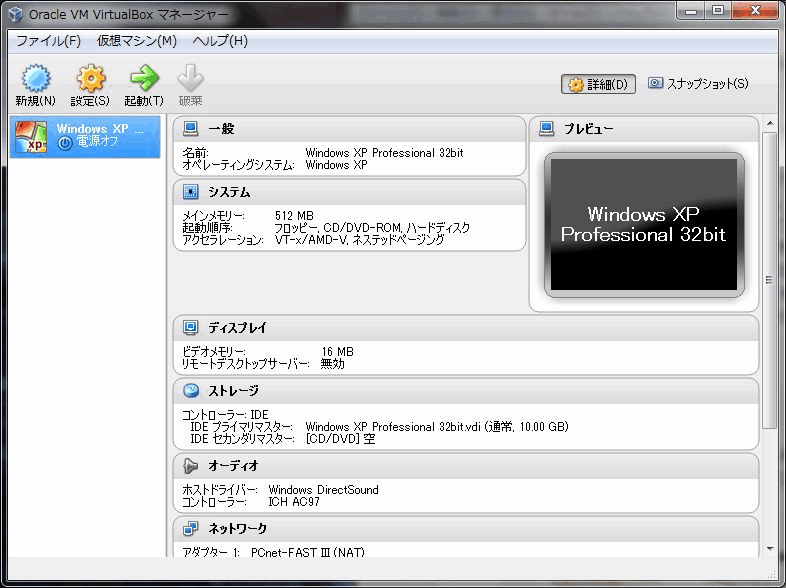Click the プレビュー section icon

pyautogui.click(x=546, y=129)
